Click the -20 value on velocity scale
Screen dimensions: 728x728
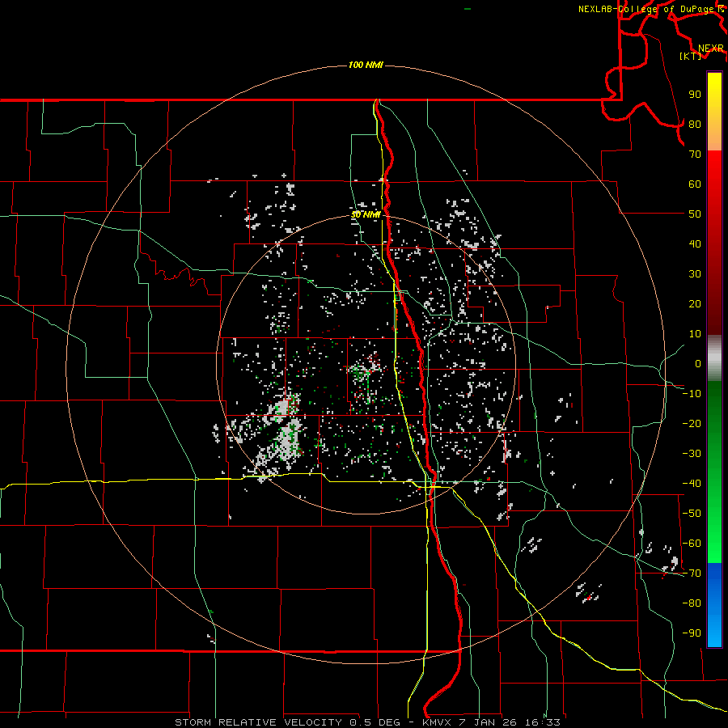click(692, 423)
